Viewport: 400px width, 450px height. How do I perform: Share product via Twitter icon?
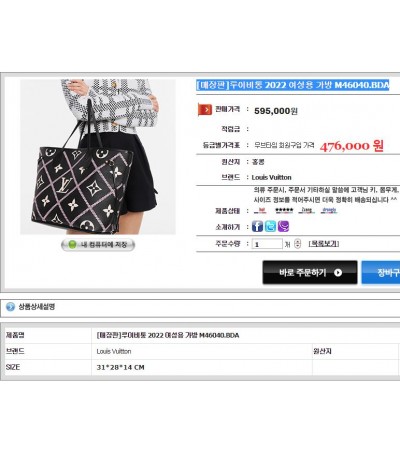tap(270, 227)
